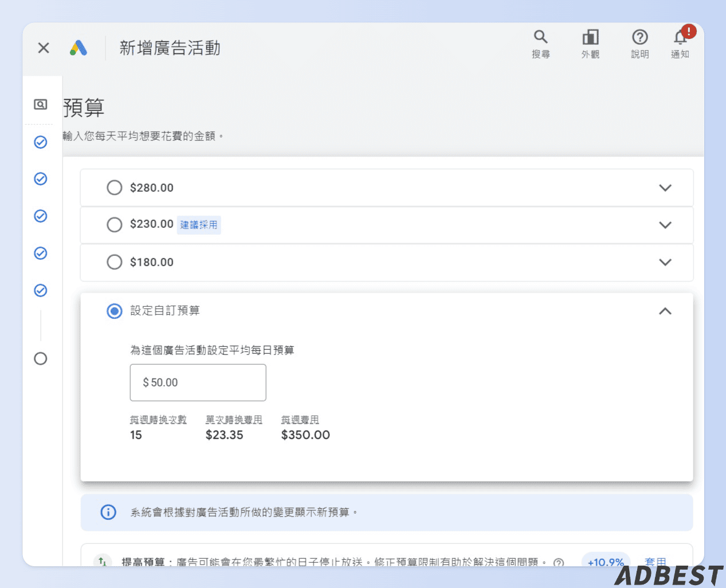Open the 通知 notifications bell

[680, 45]
